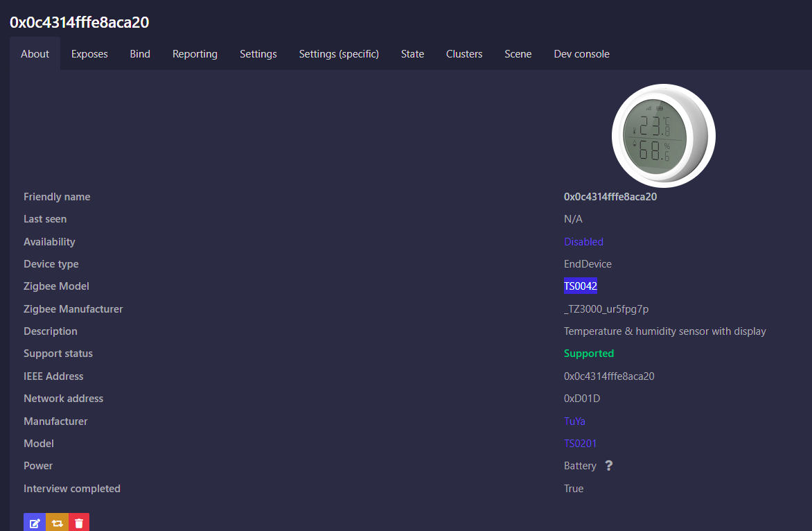
Task: Click the network address 0xD01D
Action: (x=582, y=399)
